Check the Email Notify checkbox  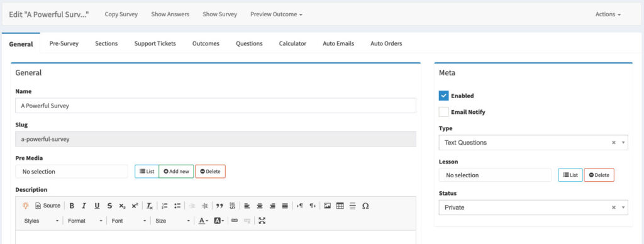coord(443,112)
